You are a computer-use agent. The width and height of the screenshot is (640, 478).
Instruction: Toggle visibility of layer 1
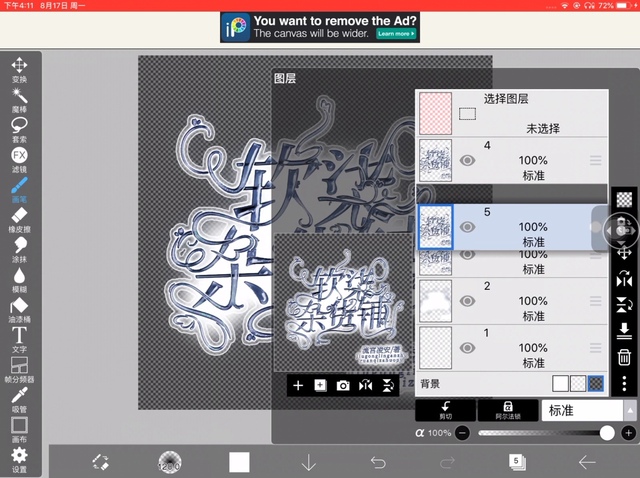[467, 347]
